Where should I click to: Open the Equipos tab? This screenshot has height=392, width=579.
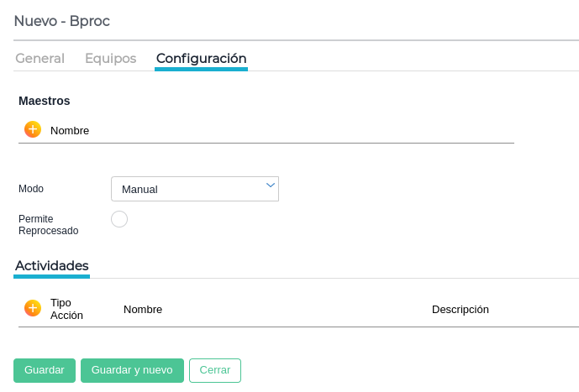110,59
